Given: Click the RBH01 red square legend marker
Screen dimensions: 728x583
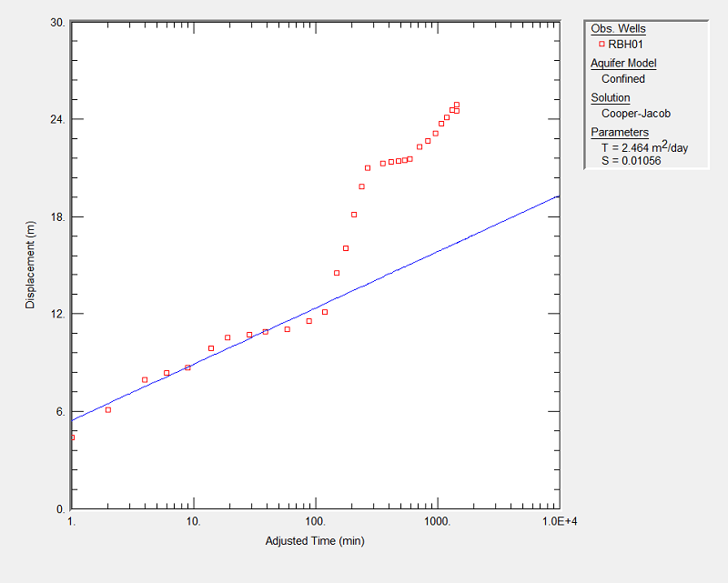Looking at the screenshot, I should point(602,44).
